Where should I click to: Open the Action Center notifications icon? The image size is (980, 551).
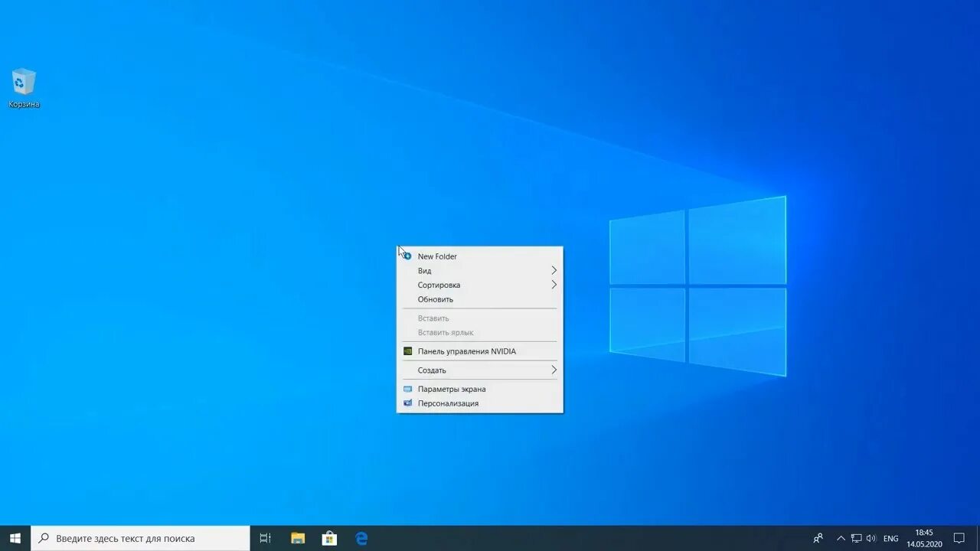[959, 538]
